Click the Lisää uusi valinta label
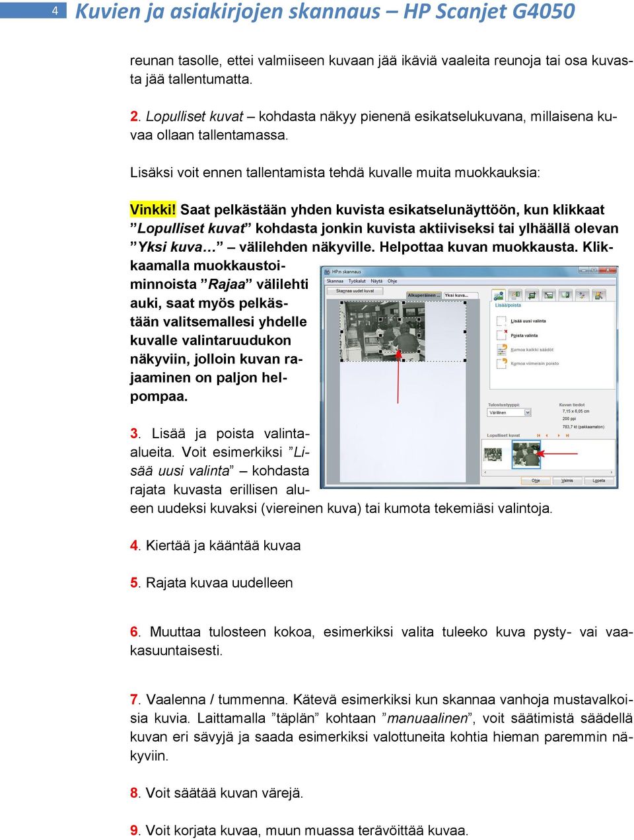 tap(528, 321)
